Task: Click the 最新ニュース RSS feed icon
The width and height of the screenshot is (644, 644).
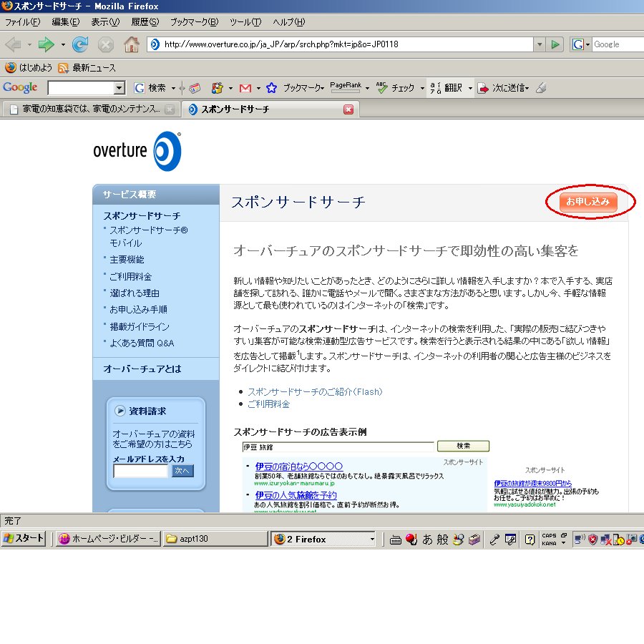Action: (63, 68)
